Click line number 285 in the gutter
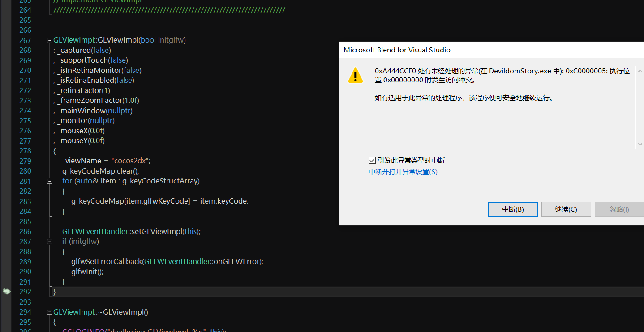The height and width of the screenshot is (332, 644). [x=25, y=221]
